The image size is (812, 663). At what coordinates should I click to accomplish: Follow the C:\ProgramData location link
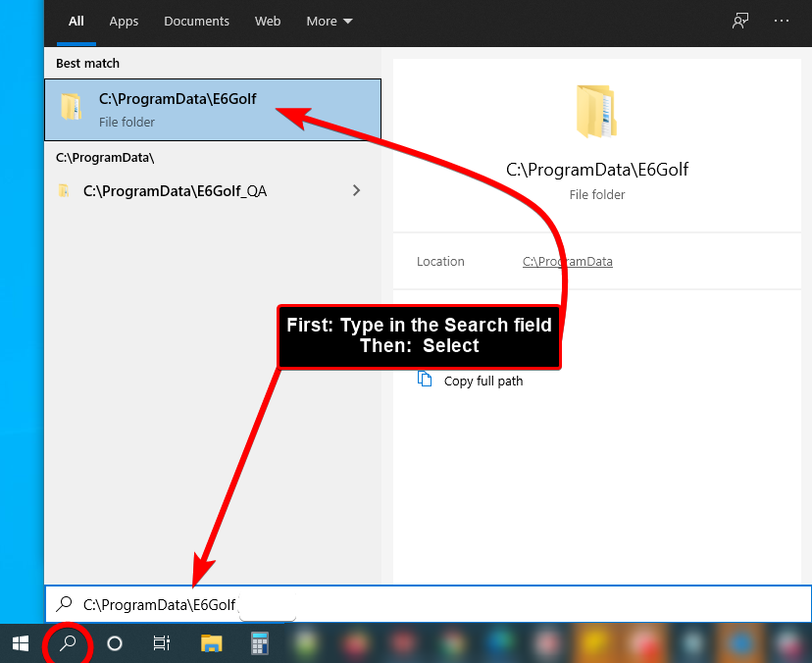click(568, 262)
